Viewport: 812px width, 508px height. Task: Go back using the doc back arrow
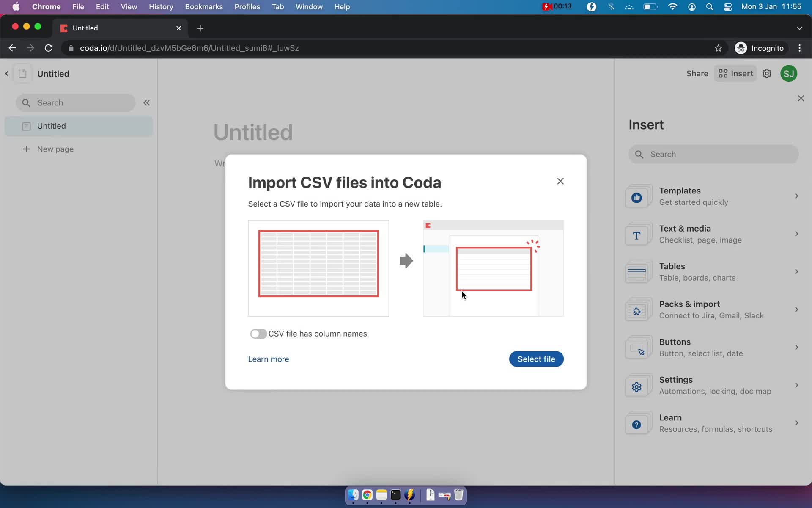click(x=7, y=74)
